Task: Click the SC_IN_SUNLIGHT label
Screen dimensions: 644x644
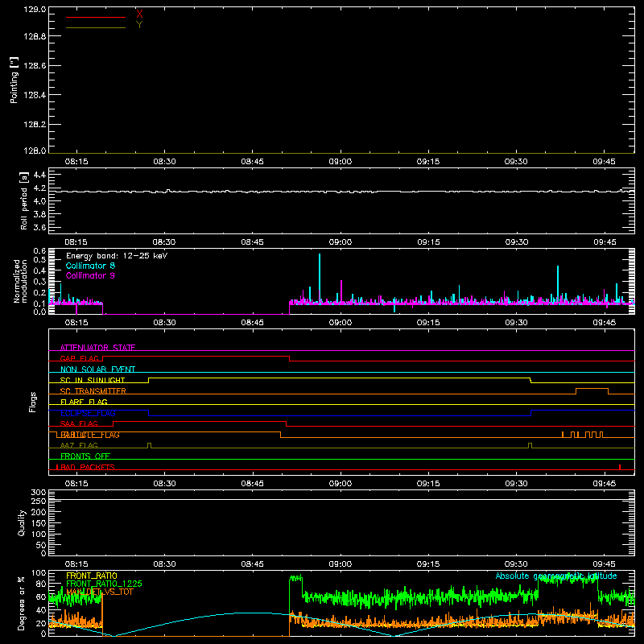Action: (93, 380)
